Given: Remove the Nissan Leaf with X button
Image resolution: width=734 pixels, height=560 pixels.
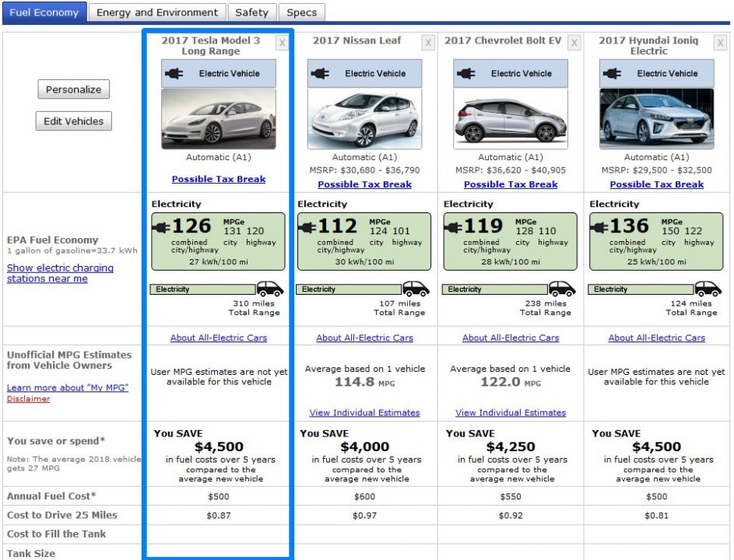Looking at the screenshot, I should [428, 43].
